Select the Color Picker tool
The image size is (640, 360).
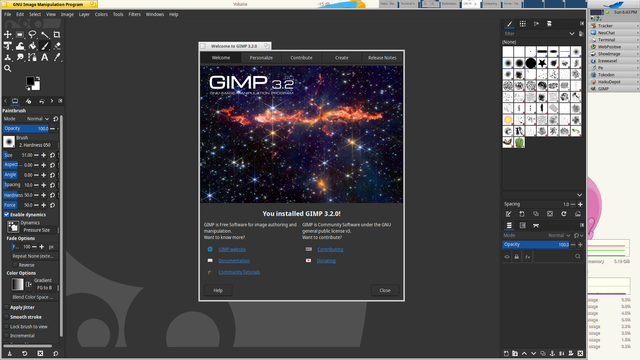57,58
